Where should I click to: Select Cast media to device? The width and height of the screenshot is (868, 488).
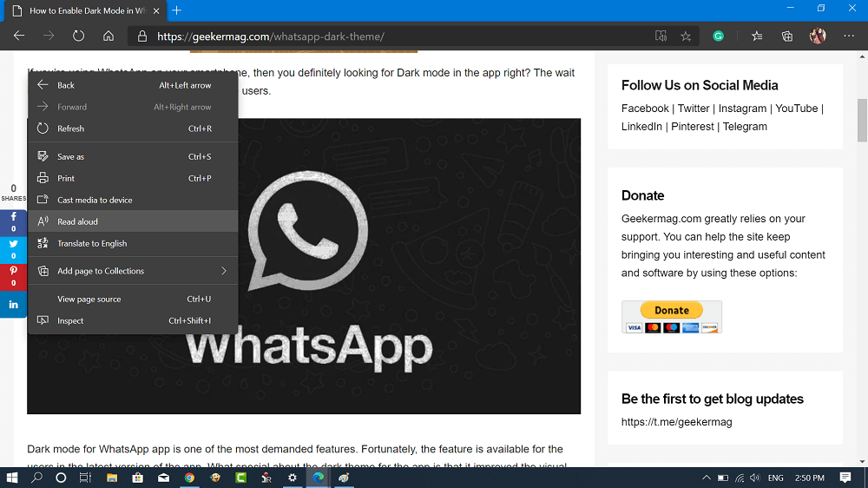pos(133,200)
